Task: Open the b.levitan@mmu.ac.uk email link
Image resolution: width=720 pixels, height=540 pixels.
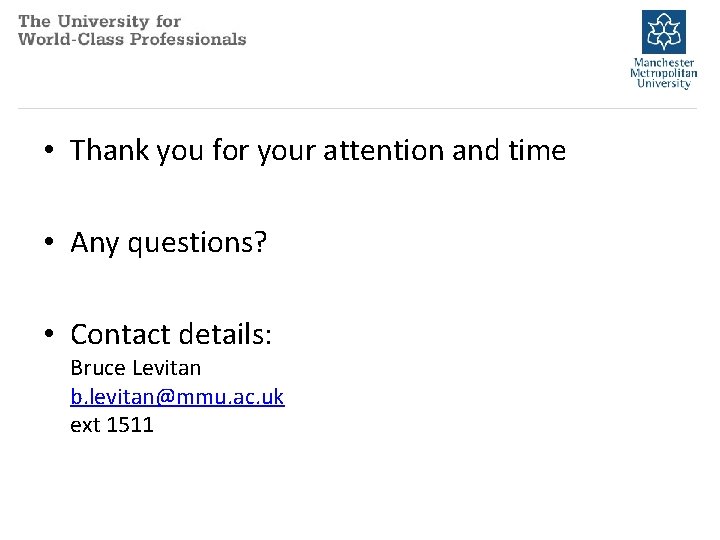Action: 177,396
